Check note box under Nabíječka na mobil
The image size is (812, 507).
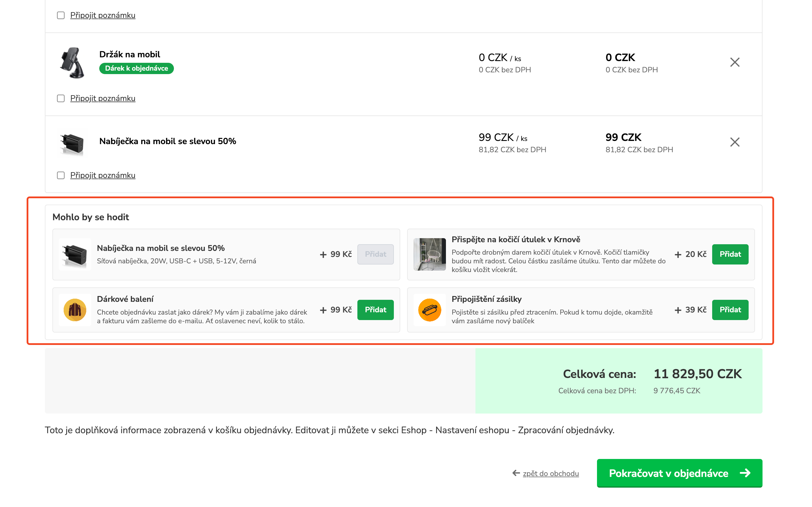[x=61, y=175]
